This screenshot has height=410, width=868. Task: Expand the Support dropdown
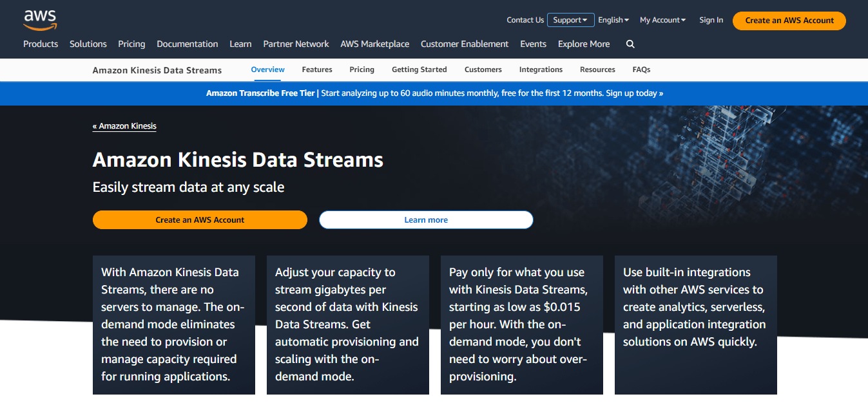tap(570, 20)
